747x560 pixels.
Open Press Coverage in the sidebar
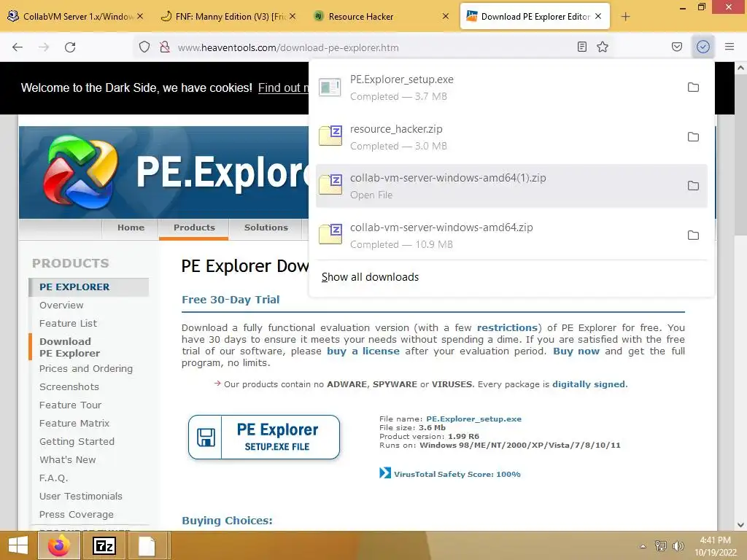tap(77, 514)
